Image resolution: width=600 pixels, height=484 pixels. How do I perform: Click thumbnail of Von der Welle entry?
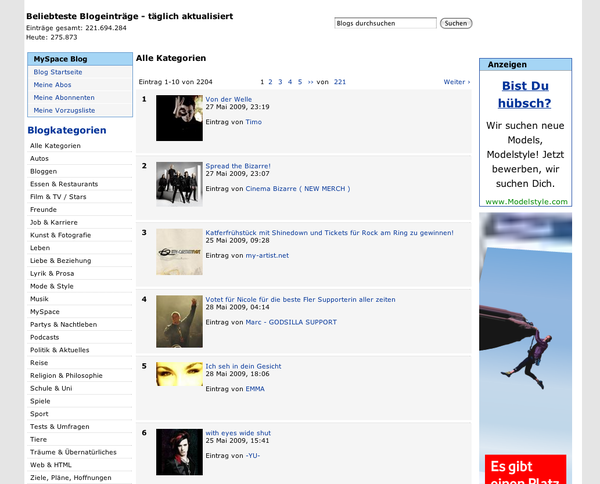pos(179,118)
